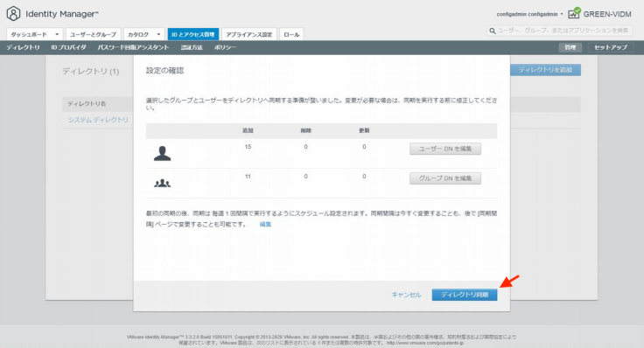Viewport: 644px width, 348px height.
Task: Click the GREEN-VIDM health status icon
Action: (x=574, y=13)
